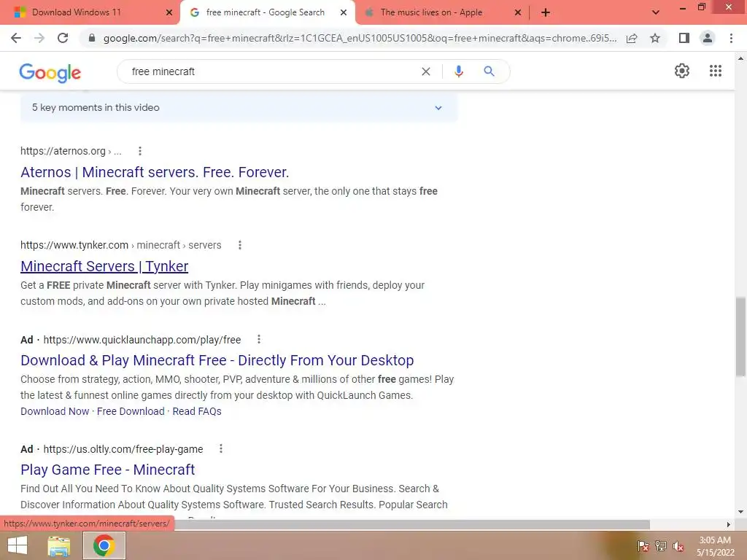Click the vertical scrollbar down arrow
747x560 pixels.
point(740,513)
